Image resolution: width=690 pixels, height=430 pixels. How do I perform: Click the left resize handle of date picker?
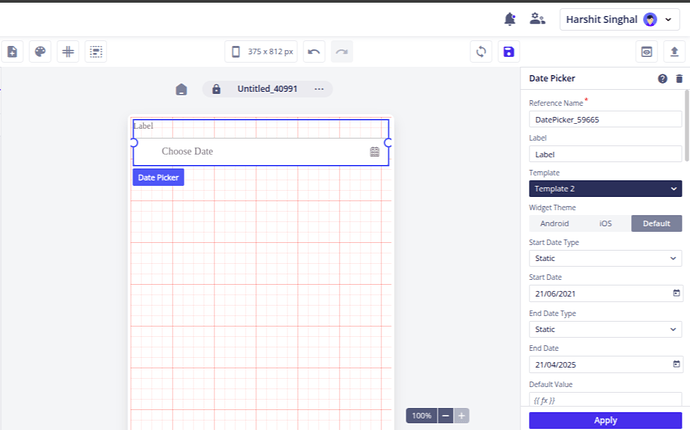(134, 143)
